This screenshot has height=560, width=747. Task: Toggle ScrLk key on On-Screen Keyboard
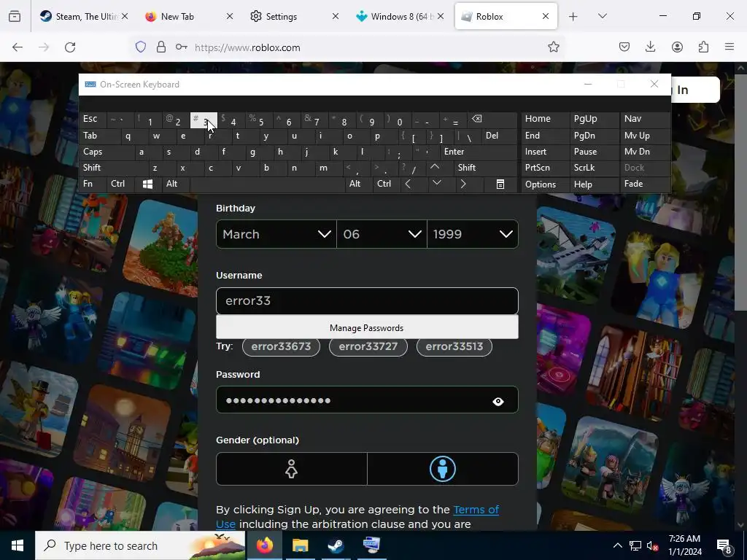tap(594, 168)
